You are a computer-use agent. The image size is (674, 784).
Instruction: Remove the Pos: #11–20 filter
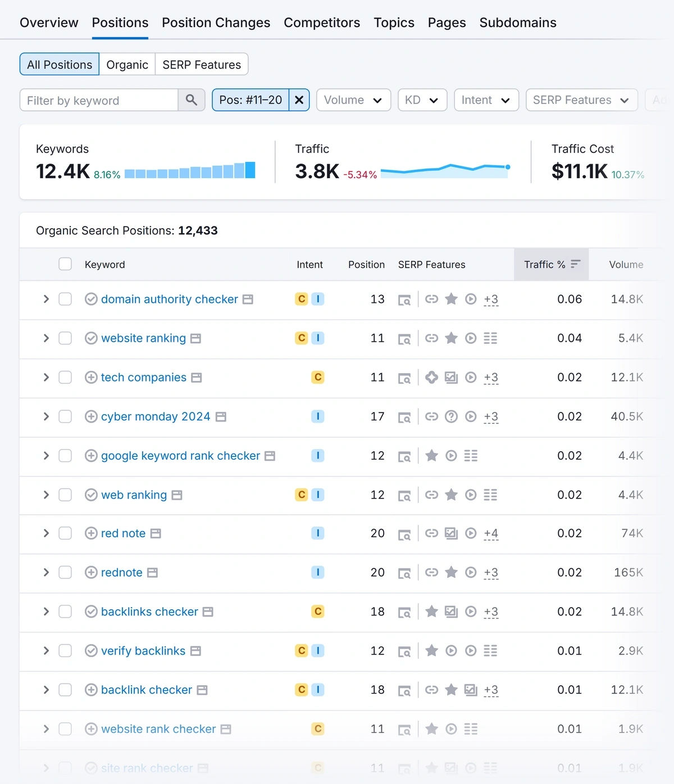[x=299, y=100]
